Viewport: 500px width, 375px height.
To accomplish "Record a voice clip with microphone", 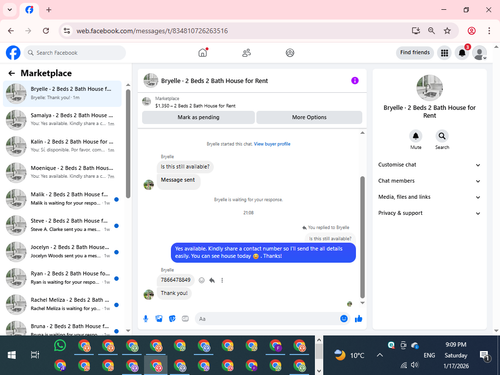I will pos(146,319).
